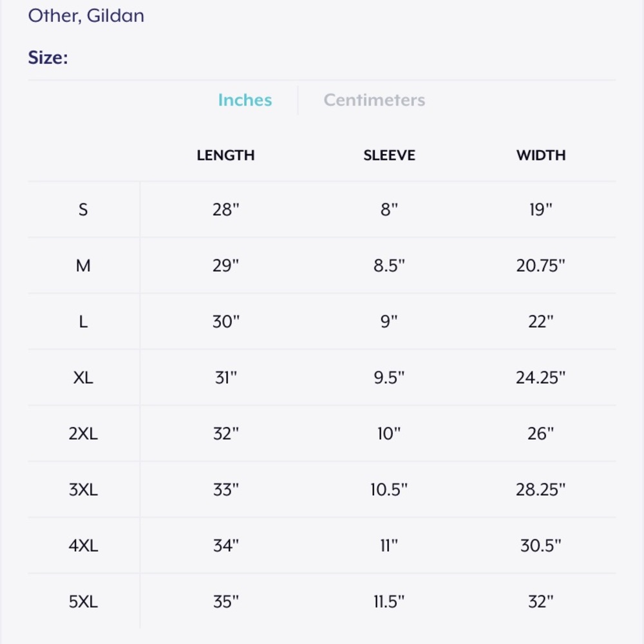
Task: Select the 2XL size row label
Action: 83,433
